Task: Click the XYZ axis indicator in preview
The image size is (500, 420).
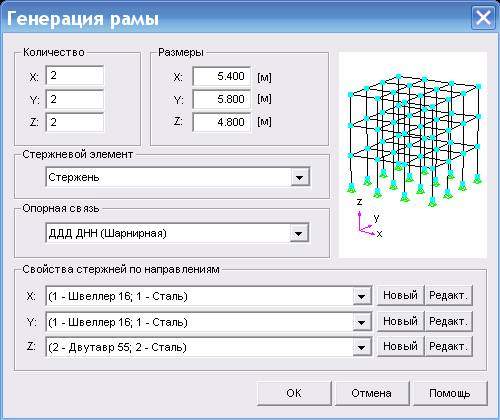Action: coord(369,218)
